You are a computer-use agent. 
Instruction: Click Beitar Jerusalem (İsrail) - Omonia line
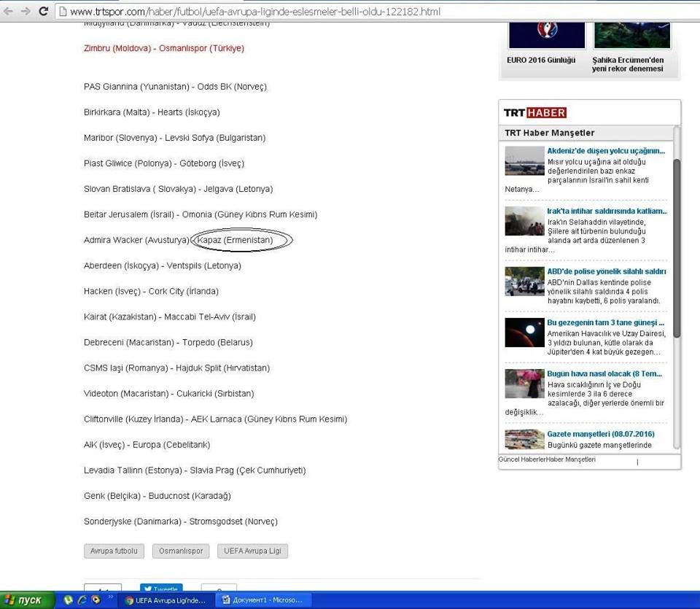click(x=201, y=214)
